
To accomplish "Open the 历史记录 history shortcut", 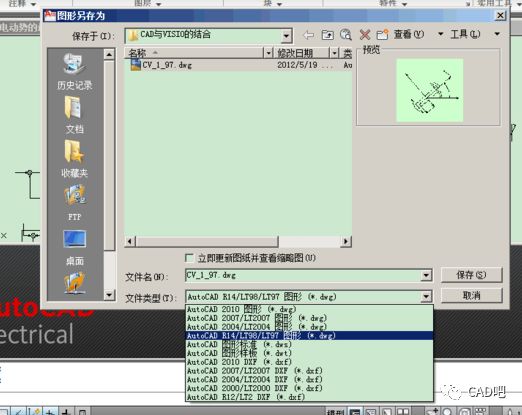I will point(74,71).
